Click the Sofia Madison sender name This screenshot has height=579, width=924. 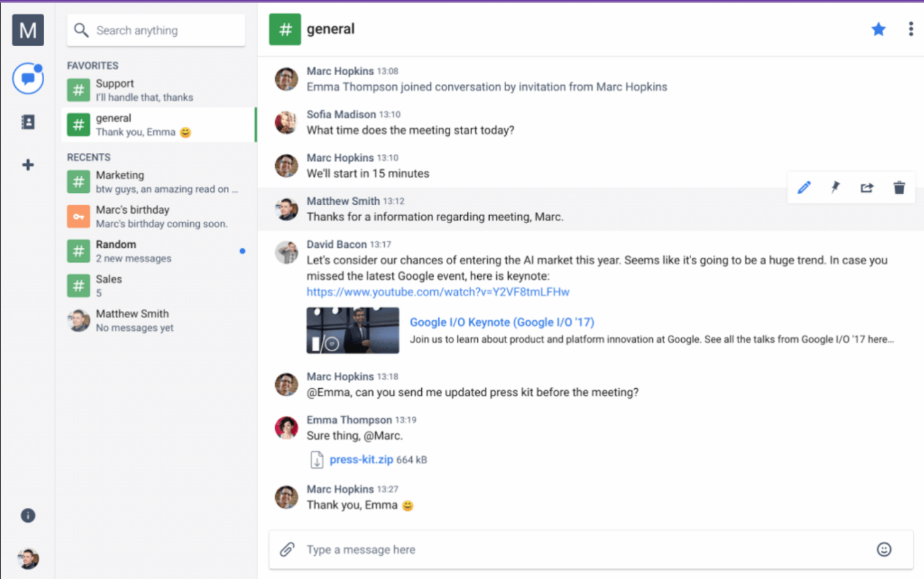[341, 114]
